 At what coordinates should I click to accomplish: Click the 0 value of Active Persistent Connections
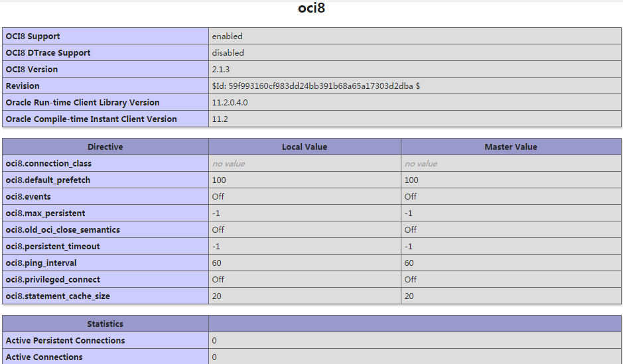tap(214, 341)
